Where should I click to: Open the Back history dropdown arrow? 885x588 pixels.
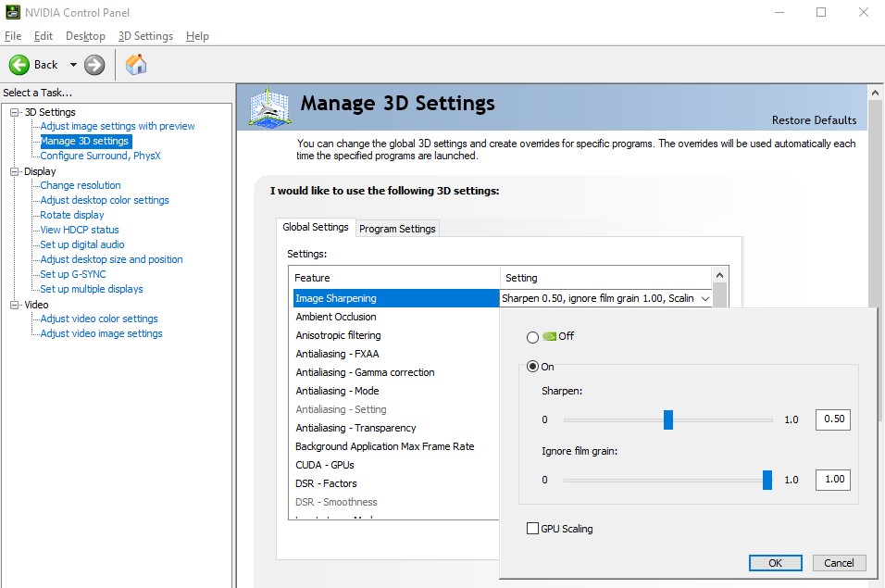[x=73, y=65]
